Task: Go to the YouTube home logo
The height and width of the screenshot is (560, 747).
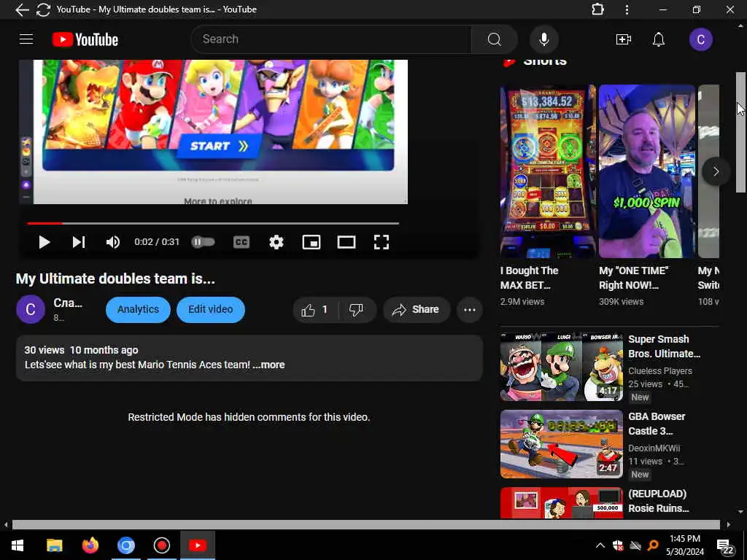Action: [x=85, y=39]
